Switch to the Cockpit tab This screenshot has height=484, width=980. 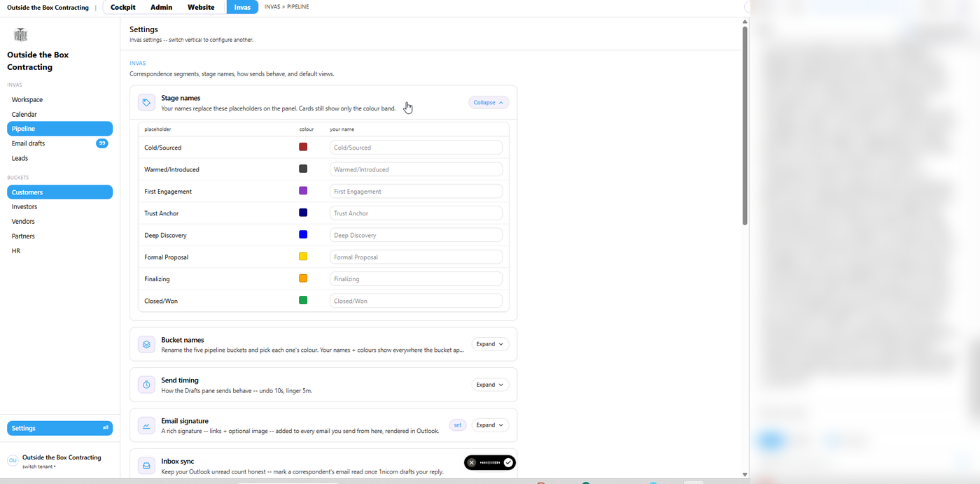123,7
